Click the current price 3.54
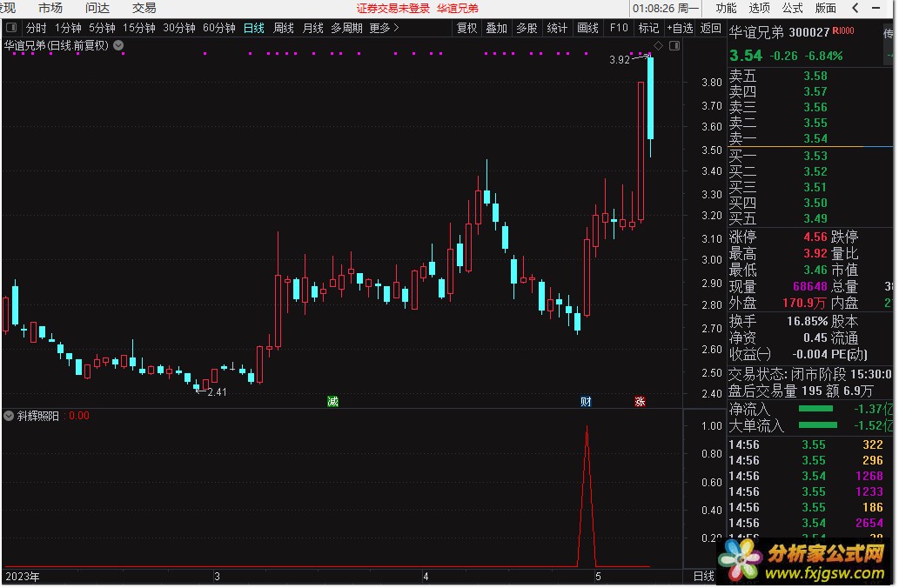 tap(746, 56)
